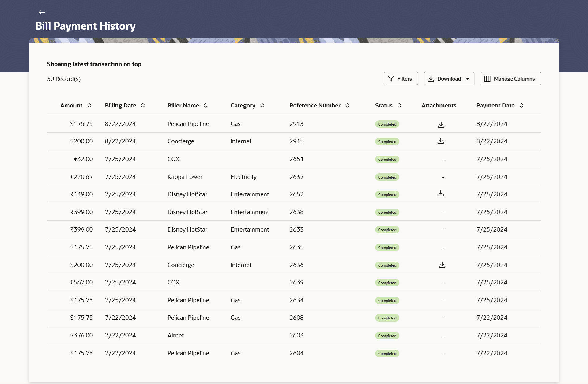Open the Filters panel
588x384 pixels.
[400, 79]
